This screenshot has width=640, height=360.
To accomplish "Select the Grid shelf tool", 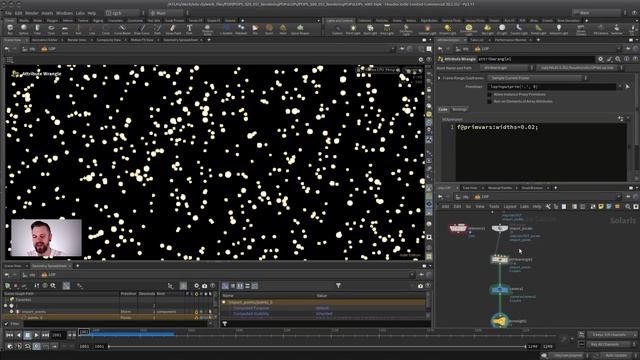I will point(64,29).
